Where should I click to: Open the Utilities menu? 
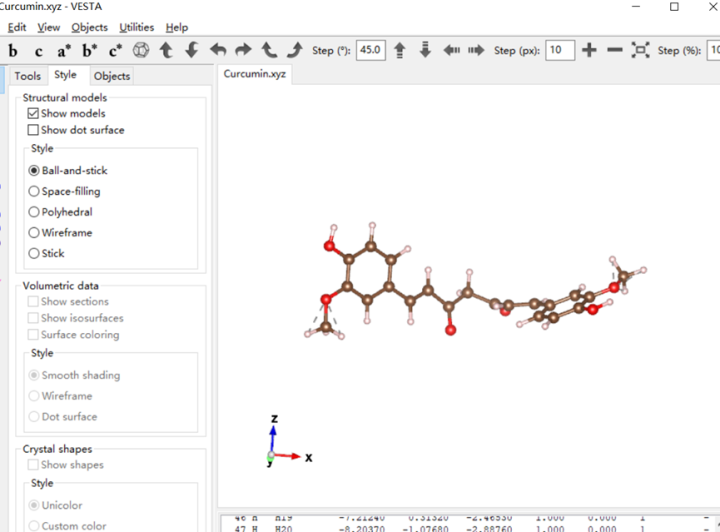(x=136, y=27)
